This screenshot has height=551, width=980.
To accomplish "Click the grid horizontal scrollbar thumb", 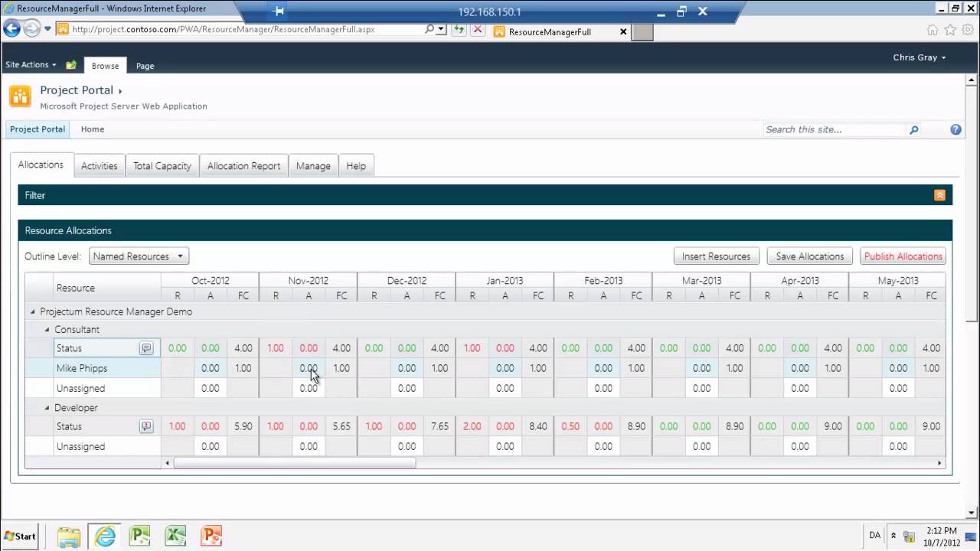I will [x=295, y=463].
